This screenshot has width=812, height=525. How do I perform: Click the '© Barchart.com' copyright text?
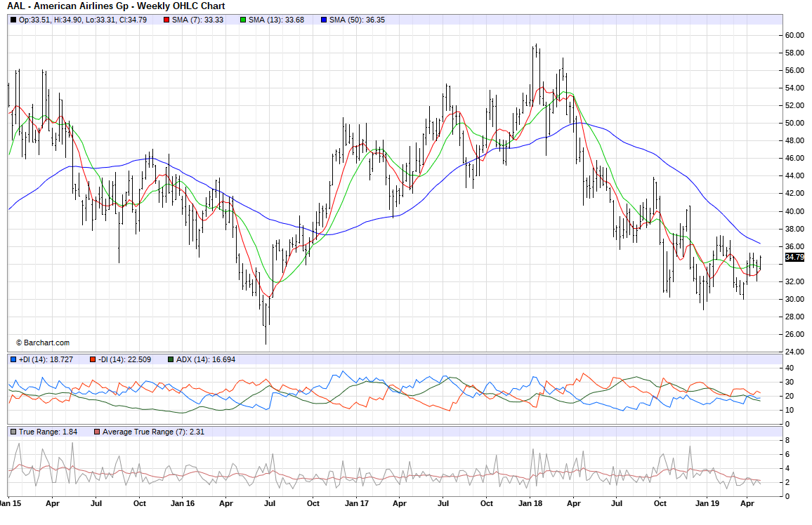pyautogui.click(x=42, y=343)
